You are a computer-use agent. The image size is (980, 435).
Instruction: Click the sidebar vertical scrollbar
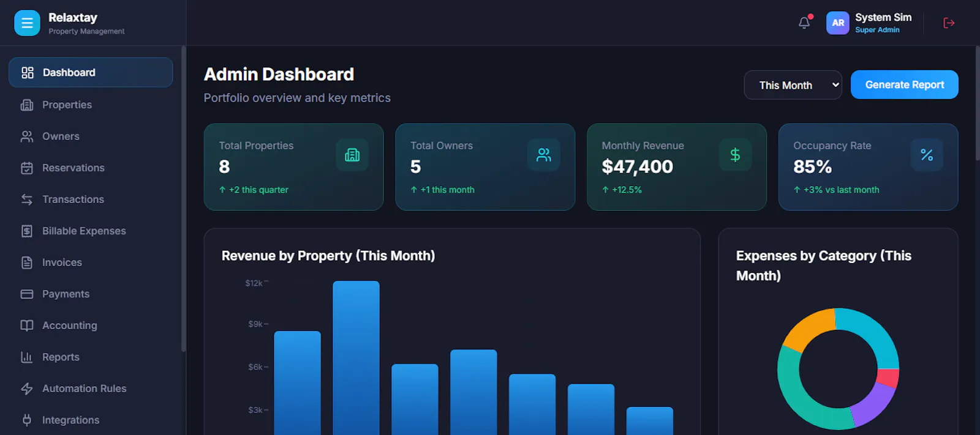(183, 199)
